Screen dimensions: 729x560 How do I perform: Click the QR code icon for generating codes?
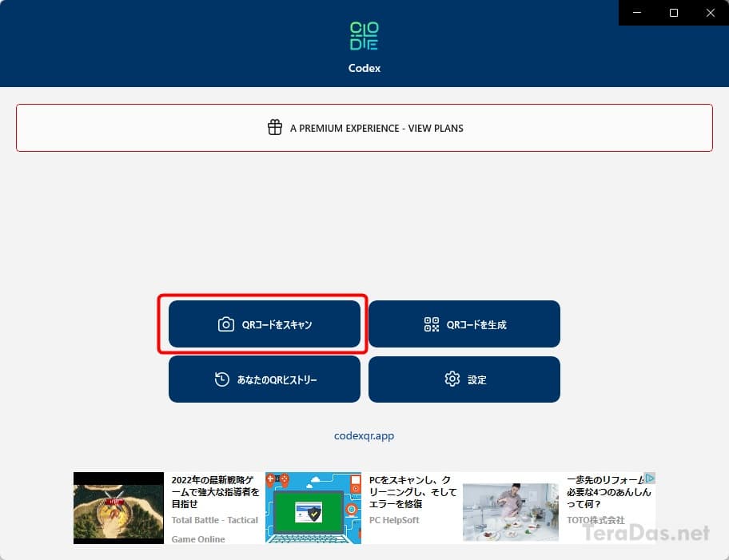432,324
